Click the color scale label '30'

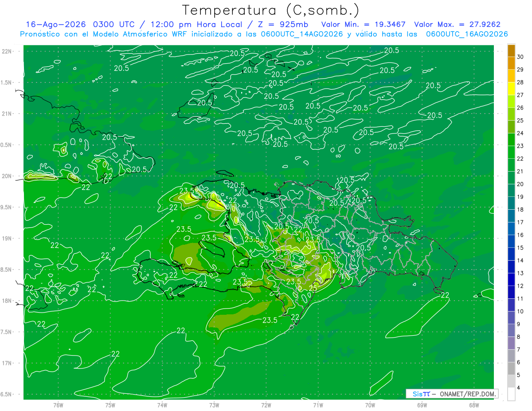click(x=520, y=57)
